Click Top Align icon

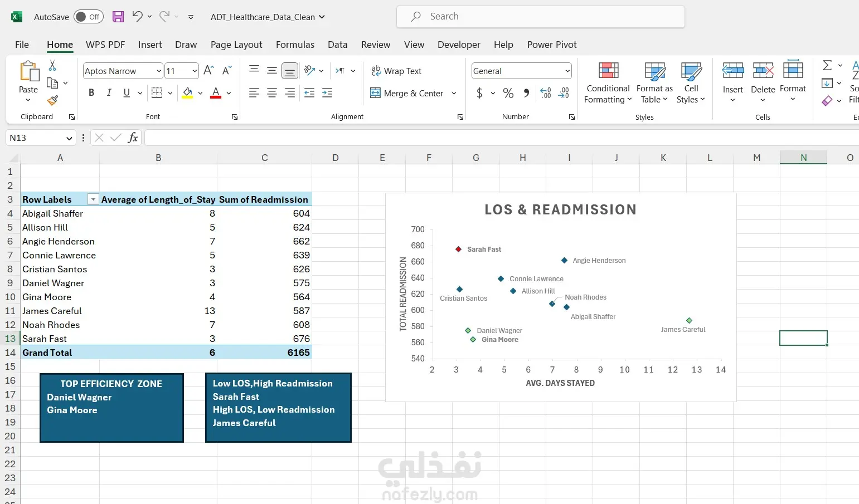[254, 70]
